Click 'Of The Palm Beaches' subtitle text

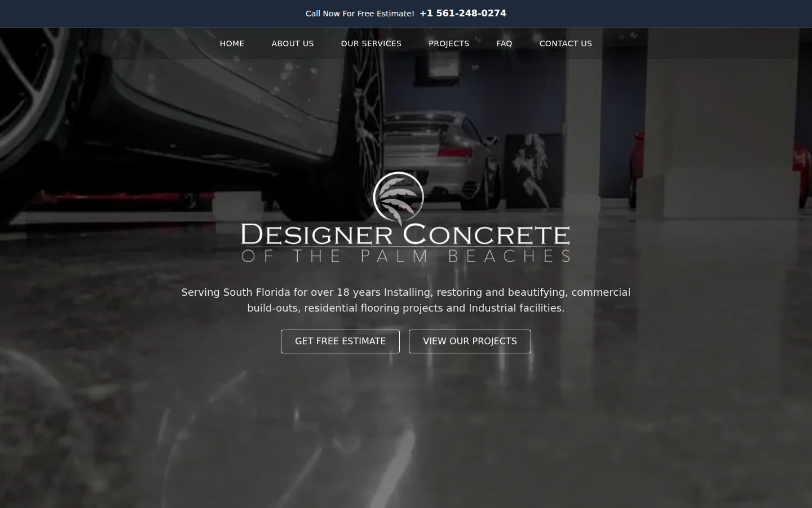(405, 256)
